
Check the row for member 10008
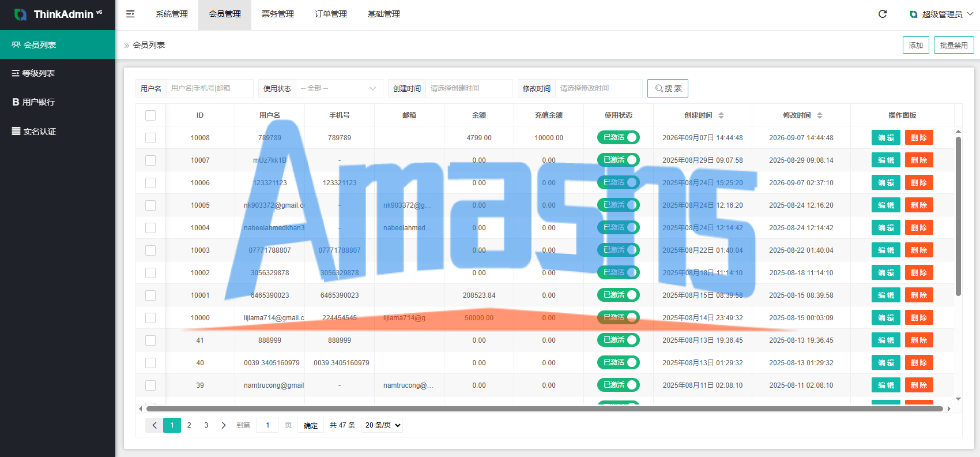150,138
